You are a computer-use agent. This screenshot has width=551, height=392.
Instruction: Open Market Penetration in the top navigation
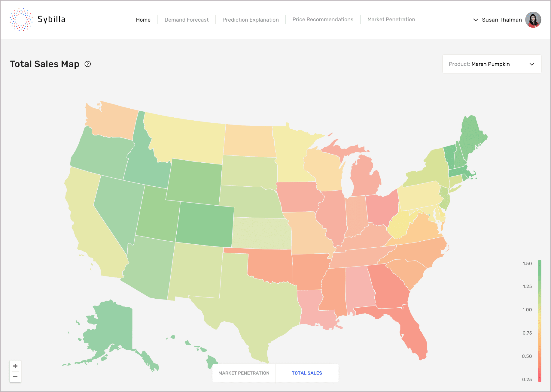[x=391, y=20]
